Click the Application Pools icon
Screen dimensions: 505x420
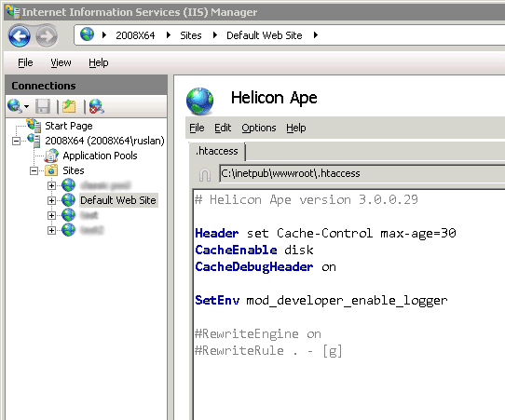click(x=51, y=156)
